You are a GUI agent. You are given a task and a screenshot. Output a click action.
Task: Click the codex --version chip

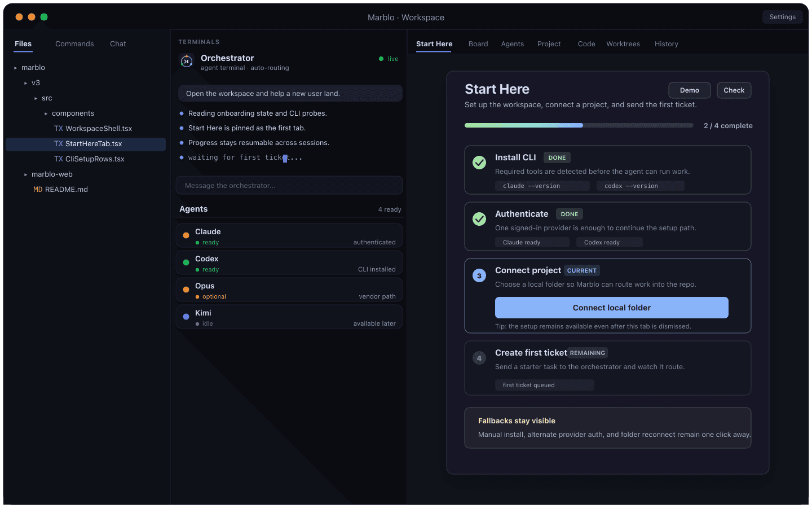[x=641, y=186]
